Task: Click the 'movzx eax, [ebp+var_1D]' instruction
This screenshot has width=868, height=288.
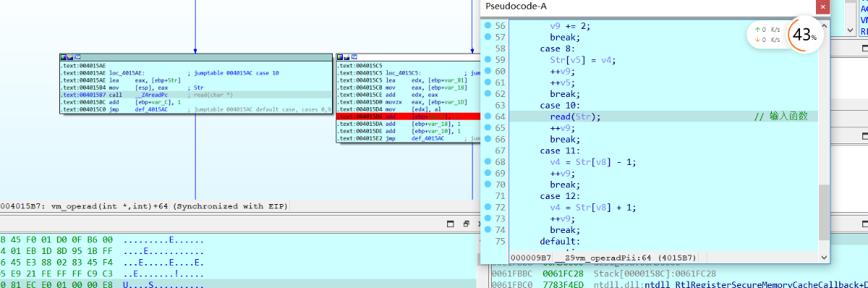Action: point(427,102)
